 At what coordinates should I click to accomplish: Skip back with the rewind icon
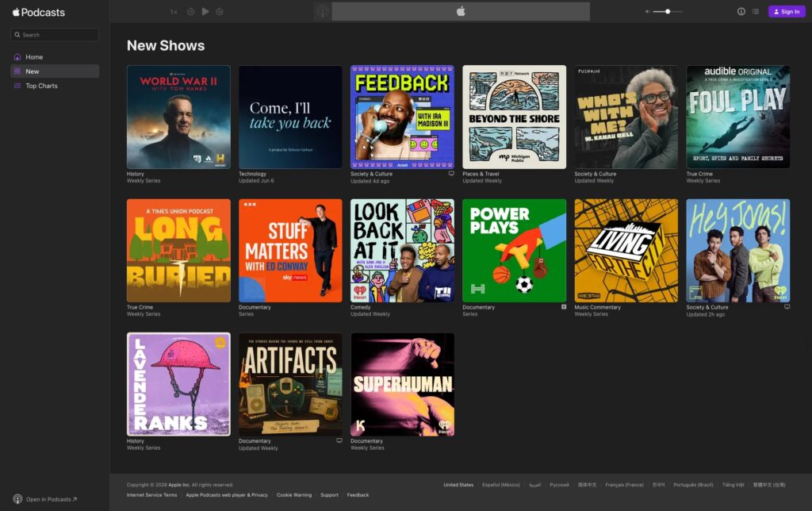click(x=190, y=11)
